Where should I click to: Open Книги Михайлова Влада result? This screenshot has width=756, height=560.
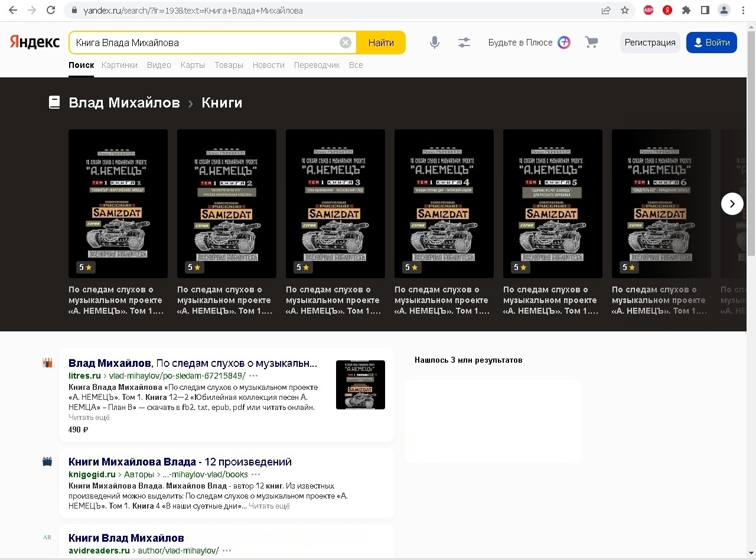(x=180, y=461)
